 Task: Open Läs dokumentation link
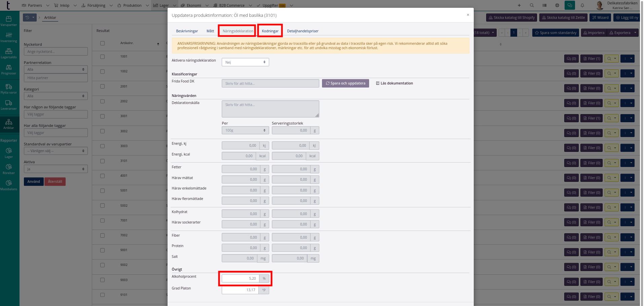pyautogui.click(x=394, y=83)
